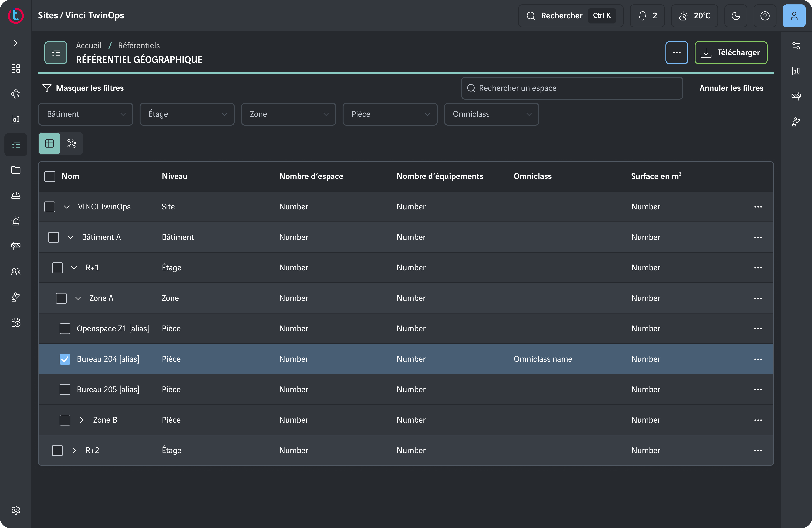Open the Omniclass filter dropdown
The image size is (812, 528).
pos(491,114)
